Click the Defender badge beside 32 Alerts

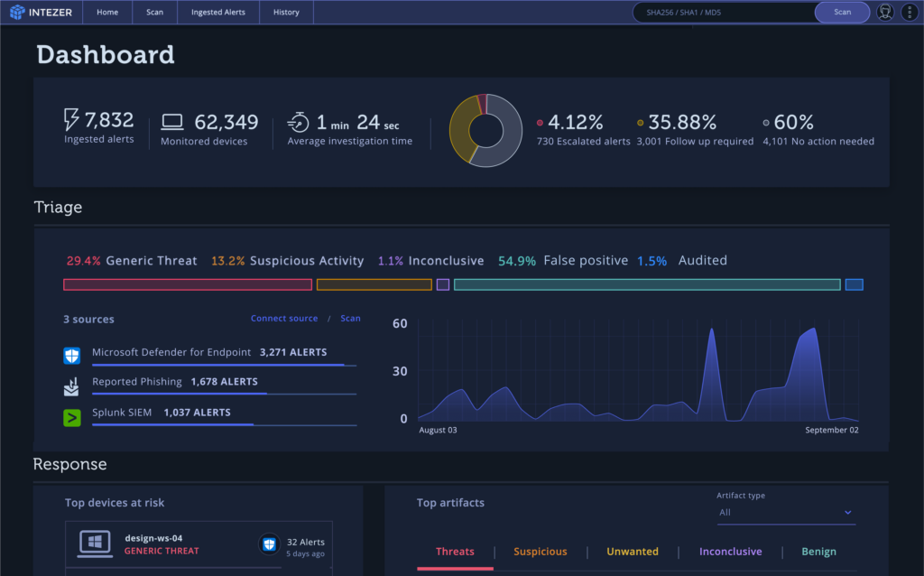coord(269,544)
